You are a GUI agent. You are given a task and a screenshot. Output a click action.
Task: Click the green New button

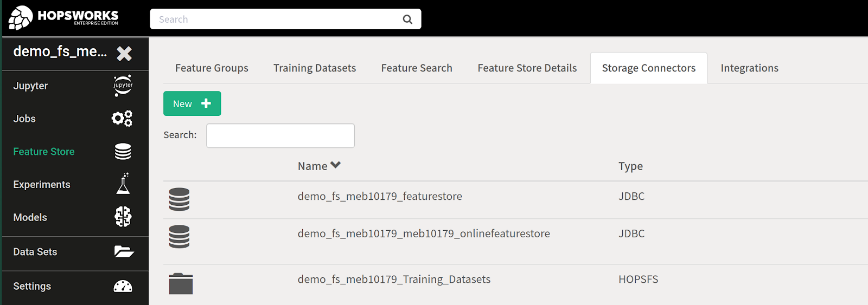tap(192, 103)
